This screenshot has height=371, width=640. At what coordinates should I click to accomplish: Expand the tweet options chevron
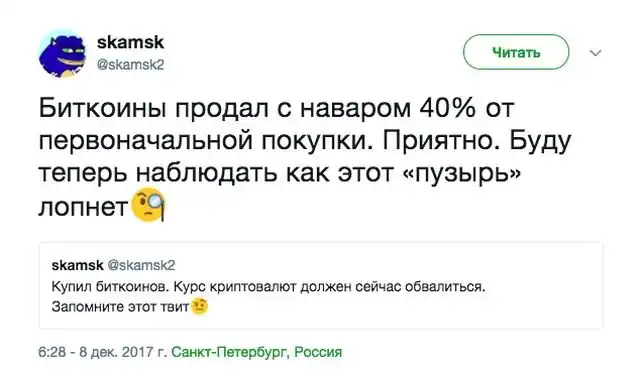pyautogui.click(x=596, y=53)
